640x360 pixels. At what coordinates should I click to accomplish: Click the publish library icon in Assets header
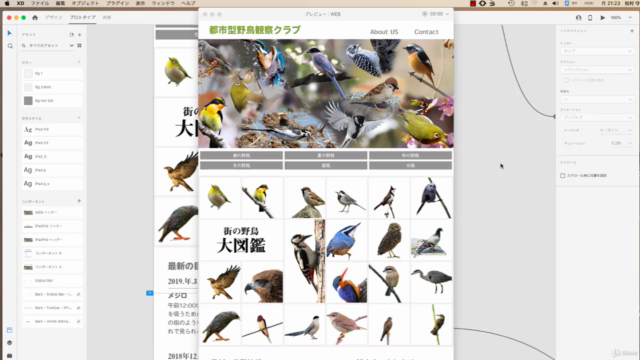[x=71, y=35]
